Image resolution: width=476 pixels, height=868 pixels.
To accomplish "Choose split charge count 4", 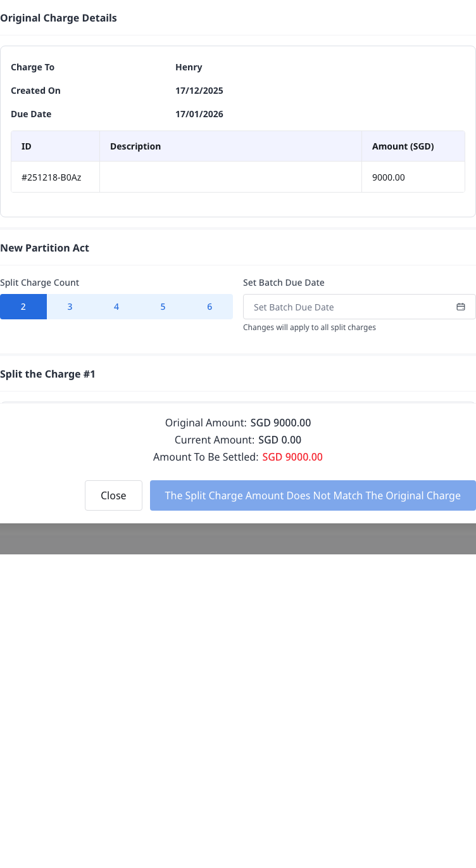I will coord(116,307).
